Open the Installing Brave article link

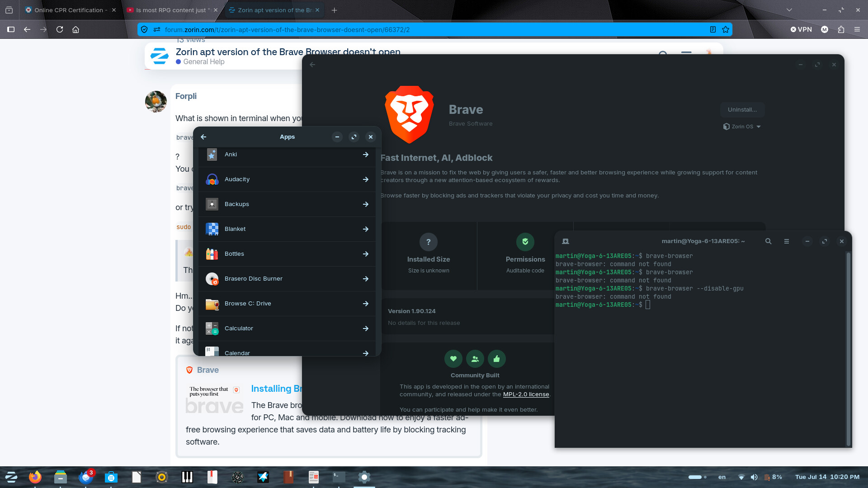(x=276, y=389)
